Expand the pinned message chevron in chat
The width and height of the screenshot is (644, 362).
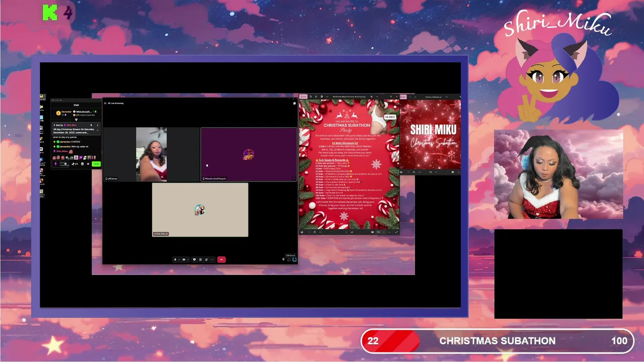click(x=98, y=130)
